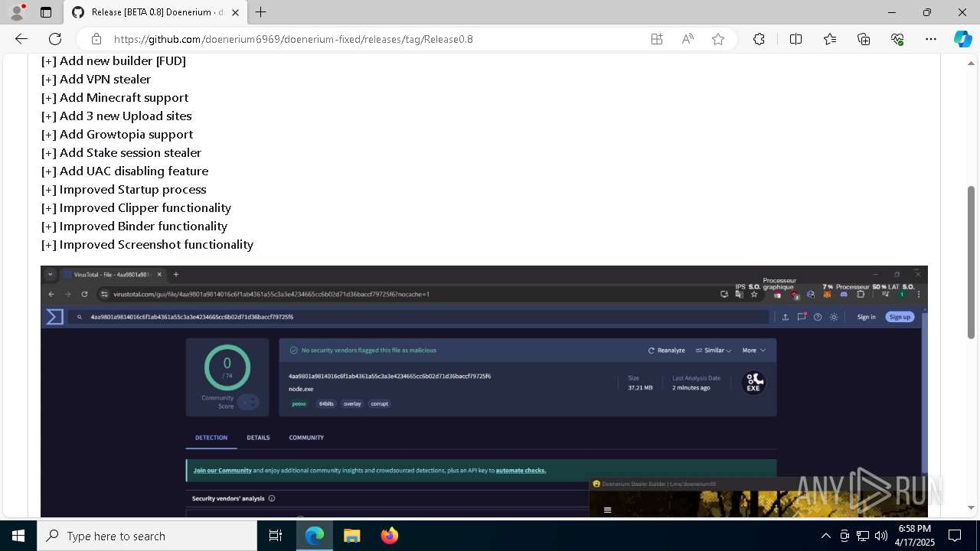This screenshot has height=551, width=980.
Task: Click "[+] Add VPN stealer" line
Action: pos(96,80)
